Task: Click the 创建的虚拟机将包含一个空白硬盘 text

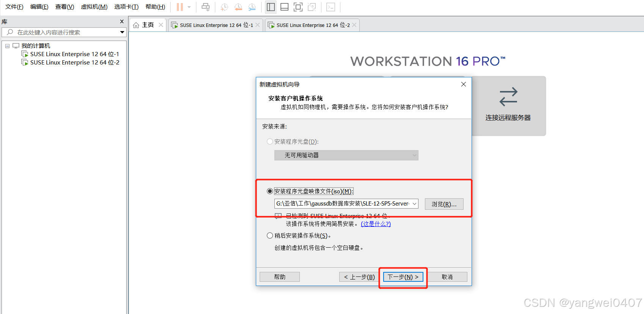Action: point(319,248)
